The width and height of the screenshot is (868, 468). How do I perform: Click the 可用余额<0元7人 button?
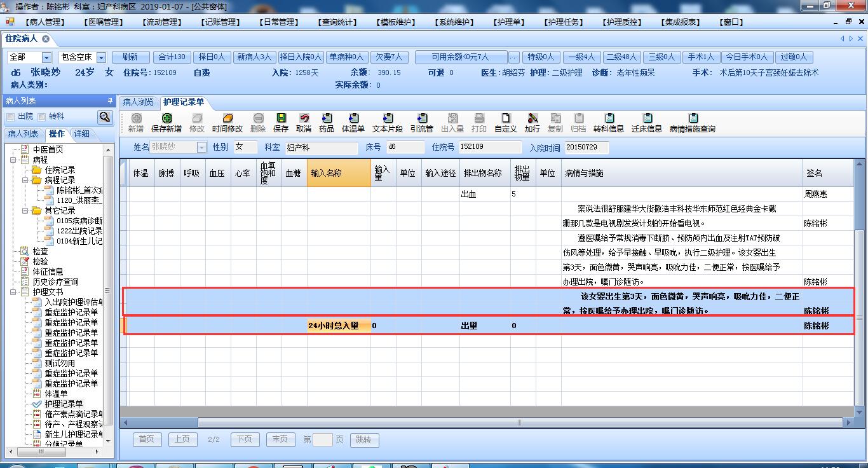pos(461,57)
